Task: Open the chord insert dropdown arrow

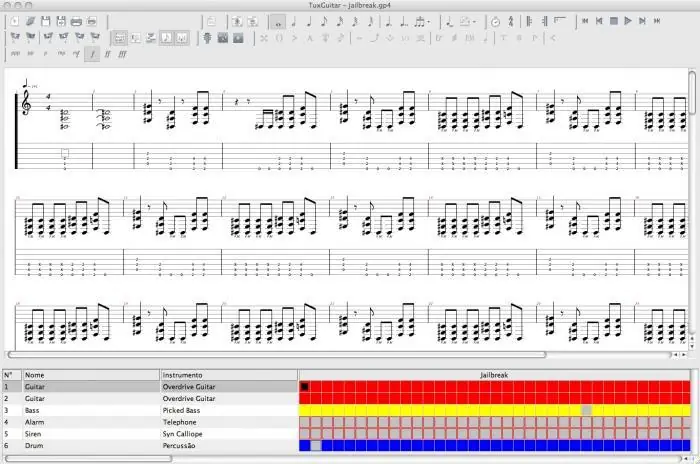Action: [474, 21]
